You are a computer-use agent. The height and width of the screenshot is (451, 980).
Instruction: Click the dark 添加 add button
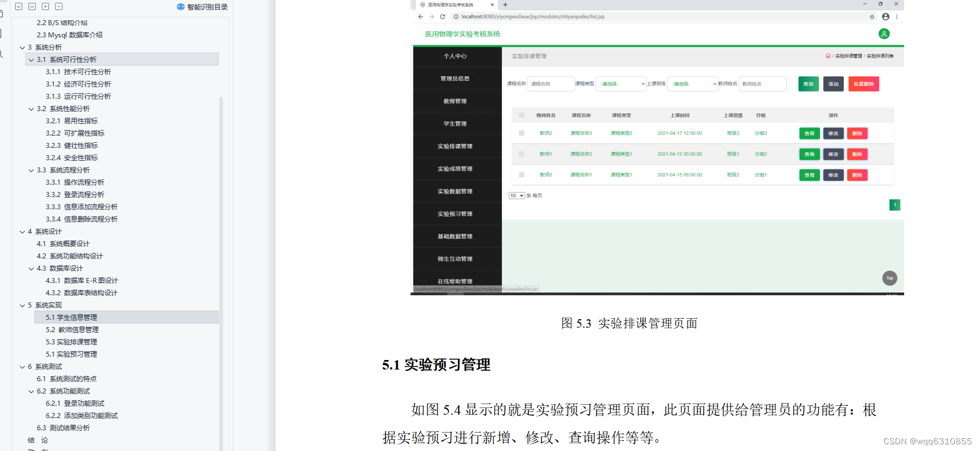[x=833, y=84]
